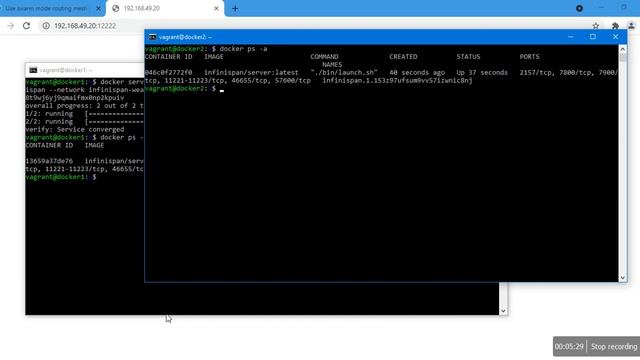Reload the current browser page
This screenshot has height=360, width=640.
pos(27,26)
